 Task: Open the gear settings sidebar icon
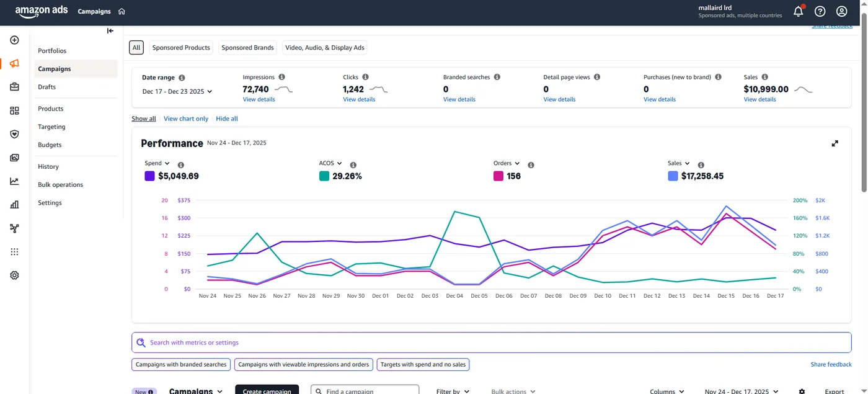14,275
